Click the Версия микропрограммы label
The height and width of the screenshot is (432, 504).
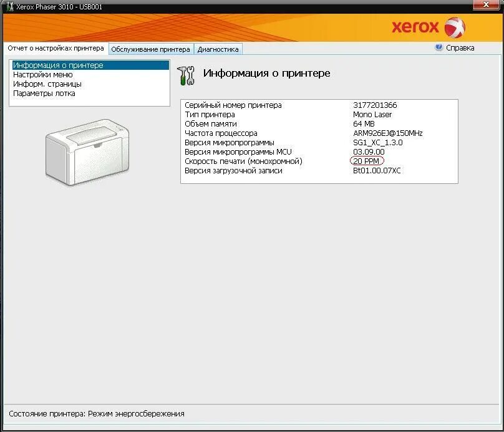click(229, 142)
